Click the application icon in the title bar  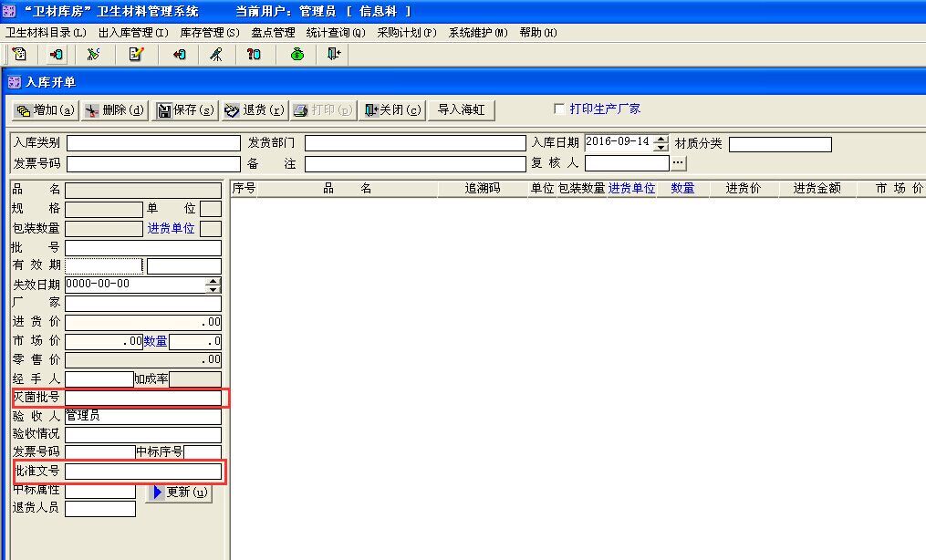point(9,11)
